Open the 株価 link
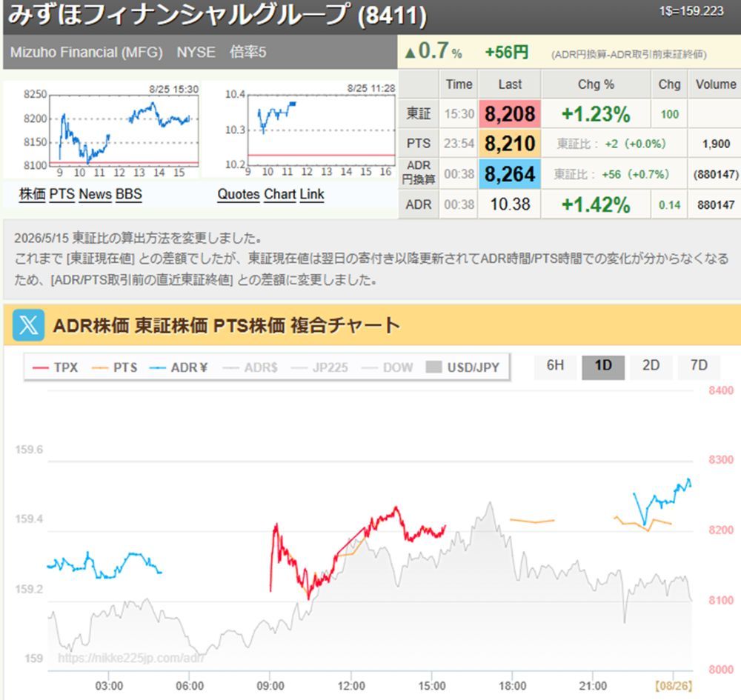 tap(32, 194)
